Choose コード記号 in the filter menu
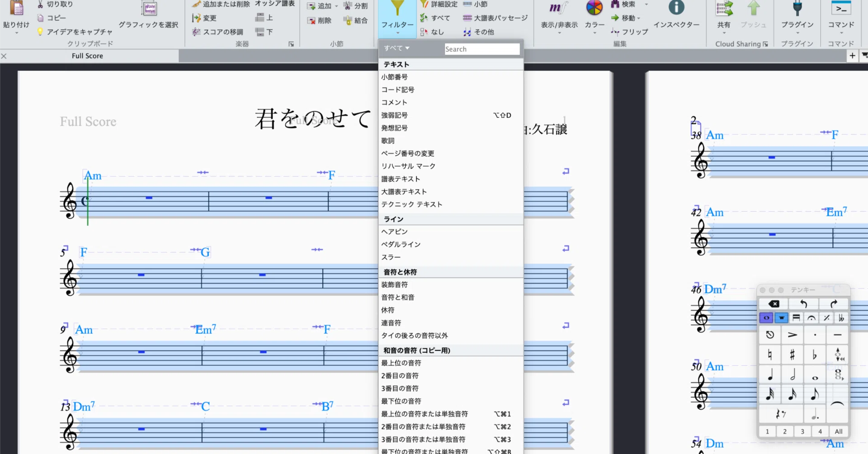This screenshot has width=868, height=454. [x=451, y=89]
